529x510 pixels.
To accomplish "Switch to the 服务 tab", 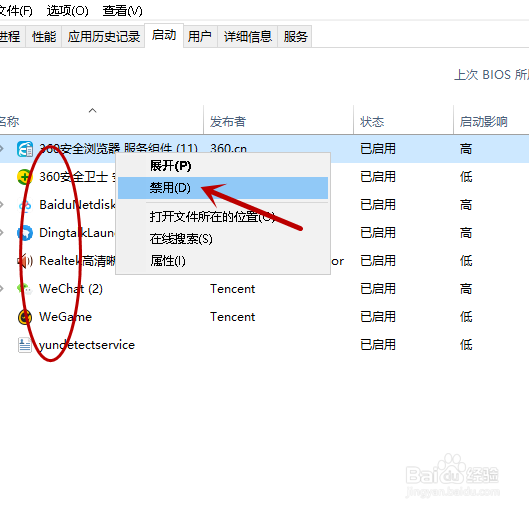I will point(295,36).
